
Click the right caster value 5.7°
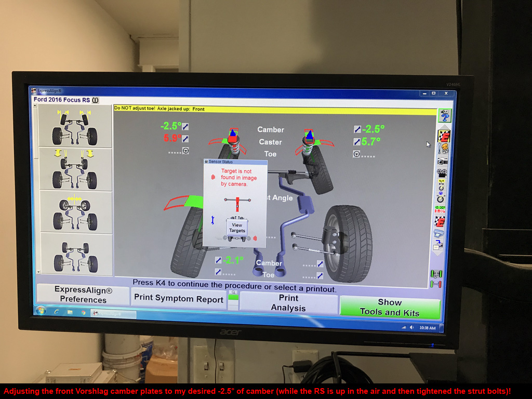point(370,141)
